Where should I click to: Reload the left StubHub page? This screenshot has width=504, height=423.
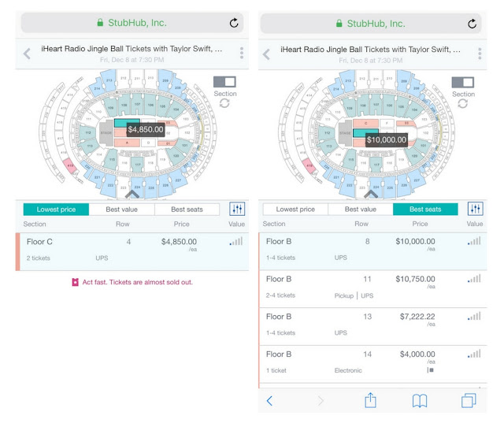point(234,23)
